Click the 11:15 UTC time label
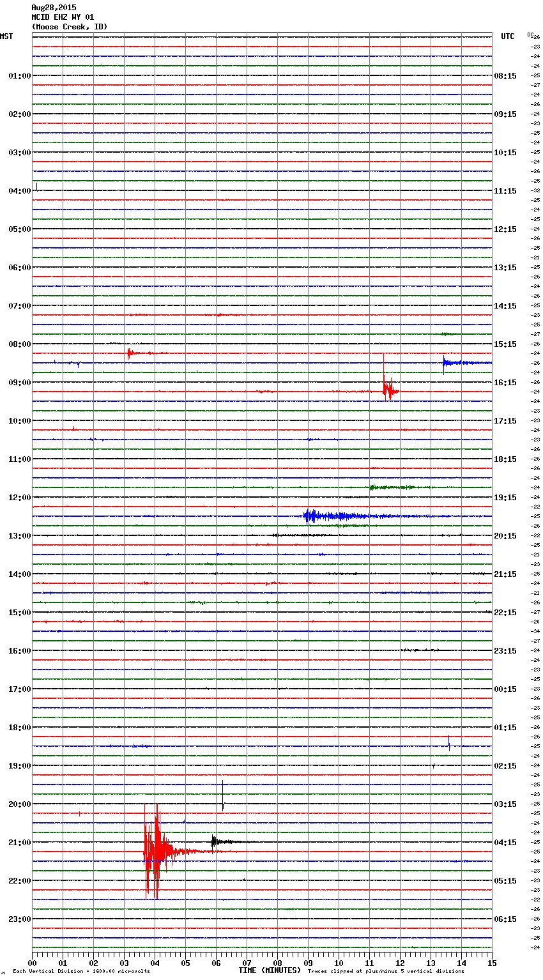The height and width of the screenshot is (980, 543). point(505,191)
